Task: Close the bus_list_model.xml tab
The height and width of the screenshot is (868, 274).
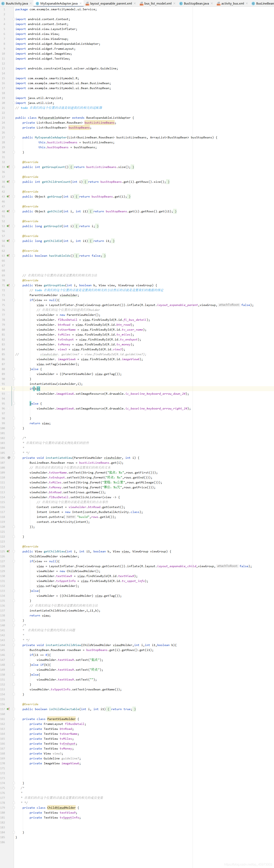Action: tap(174, 3)
